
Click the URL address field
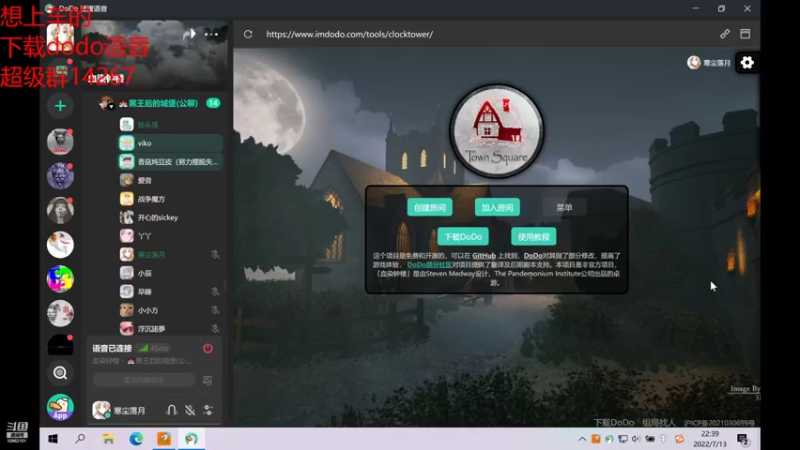(x=349, y=34)
